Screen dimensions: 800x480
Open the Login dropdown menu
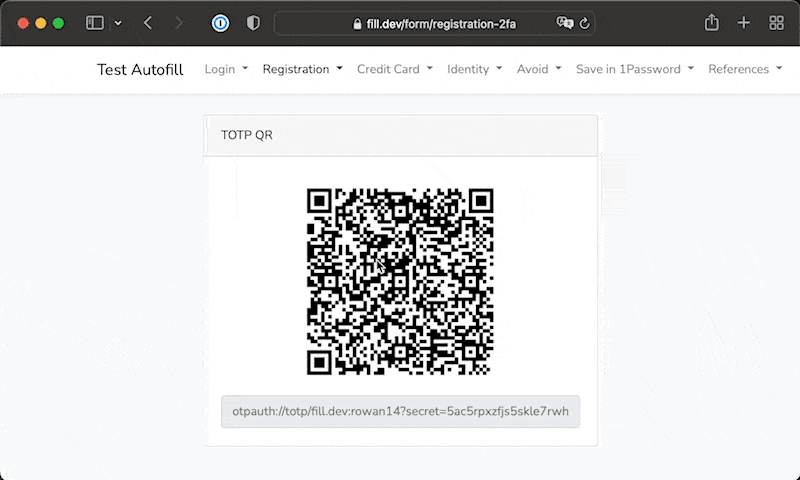pos(226,69)
